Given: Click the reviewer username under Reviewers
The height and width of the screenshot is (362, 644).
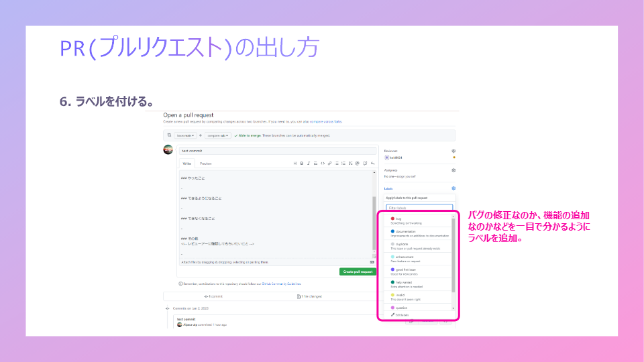Looking at the screenshot, I should (x=396, y=158).
